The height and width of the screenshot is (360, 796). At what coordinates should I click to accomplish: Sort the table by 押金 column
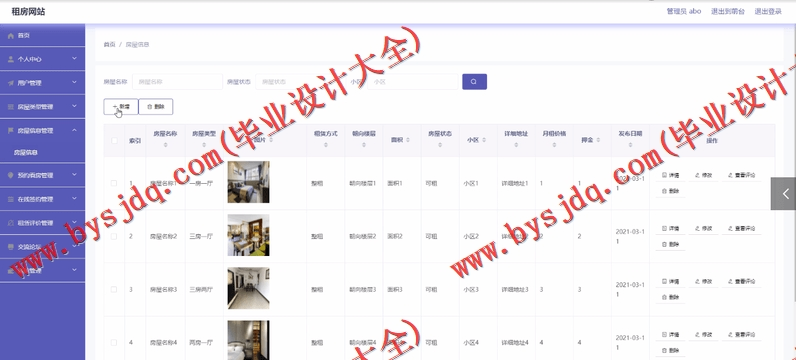[598, 140]
